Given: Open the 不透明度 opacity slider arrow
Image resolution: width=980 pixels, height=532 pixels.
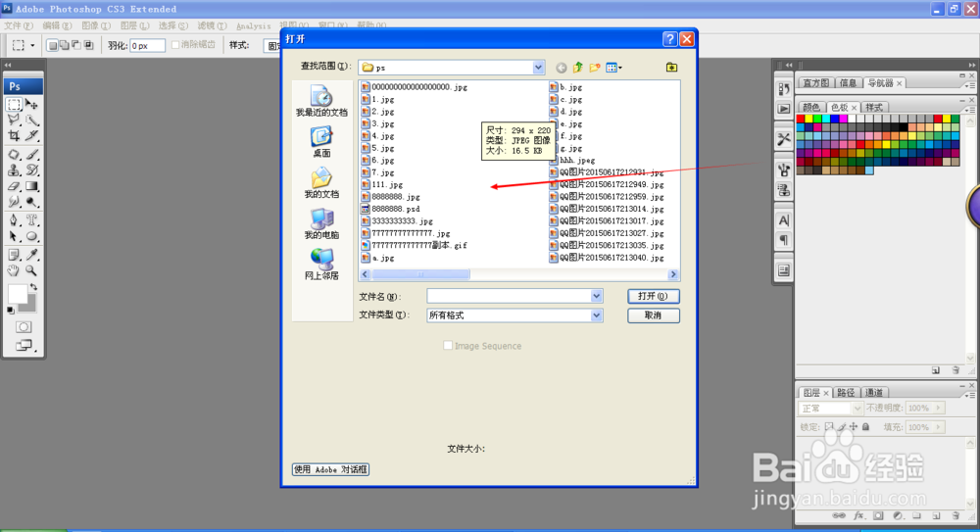Looking at the screenshot, I should click(x=938, y=408).
